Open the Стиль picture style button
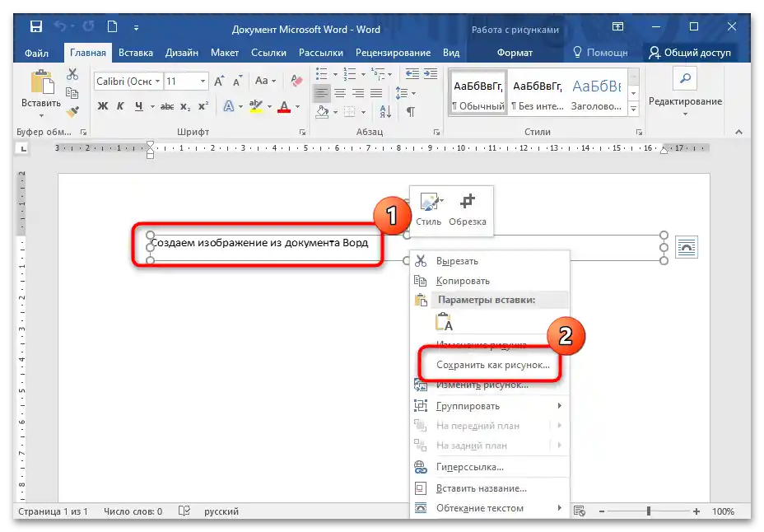 click(x=429, y=210)
